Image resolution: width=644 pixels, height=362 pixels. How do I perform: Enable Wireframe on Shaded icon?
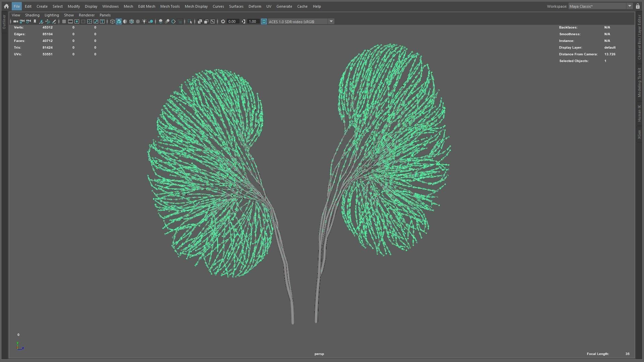pyautogui.click(x=131, y=21)
